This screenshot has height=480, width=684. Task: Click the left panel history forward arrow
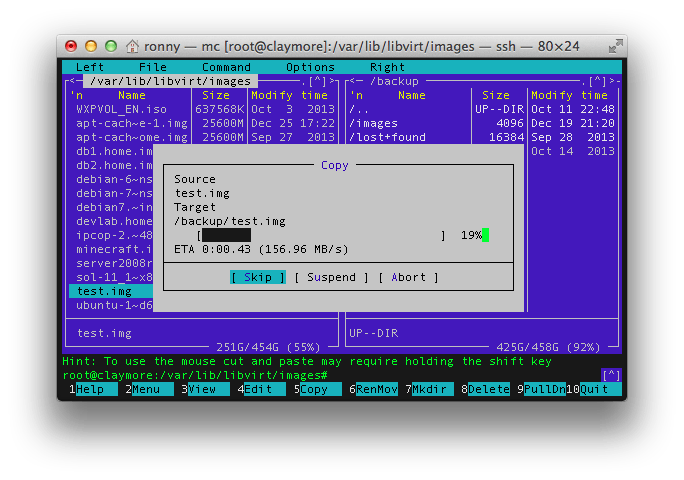[x=331, y=81]
